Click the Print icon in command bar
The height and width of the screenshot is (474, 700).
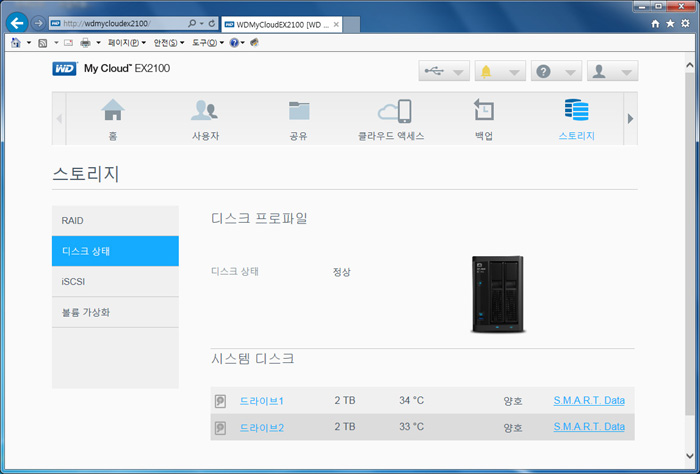pyautogui.click(x=85, y=43)
